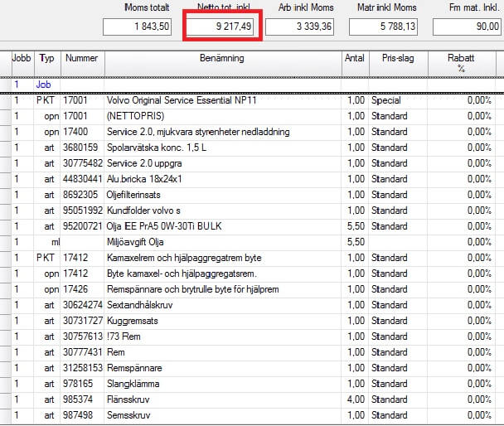
Task: Click the Rabatt % column header
Action: point(461,64)
